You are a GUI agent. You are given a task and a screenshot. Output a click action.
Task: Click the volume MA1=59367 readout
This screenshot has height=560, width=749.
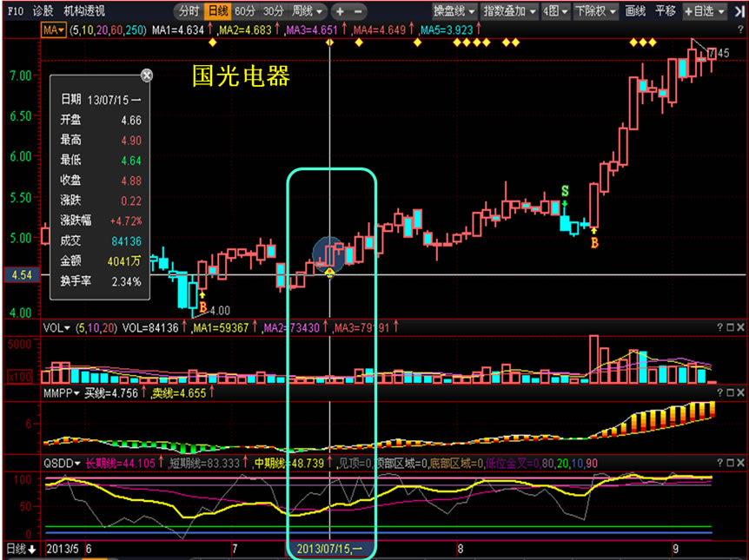click(x=220, y=328)
